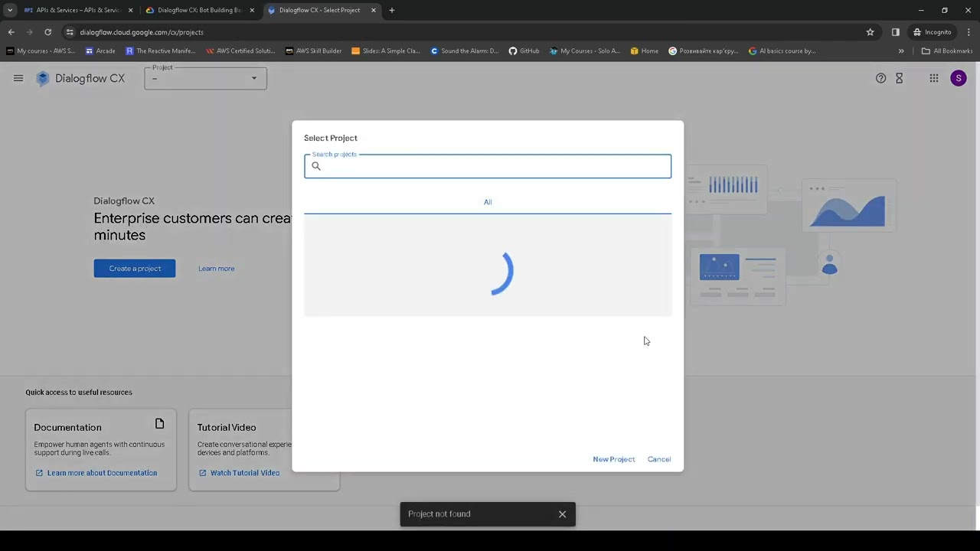
Task: Open the Dialogflow CX main menu hamburger
Action: [18, 78]
